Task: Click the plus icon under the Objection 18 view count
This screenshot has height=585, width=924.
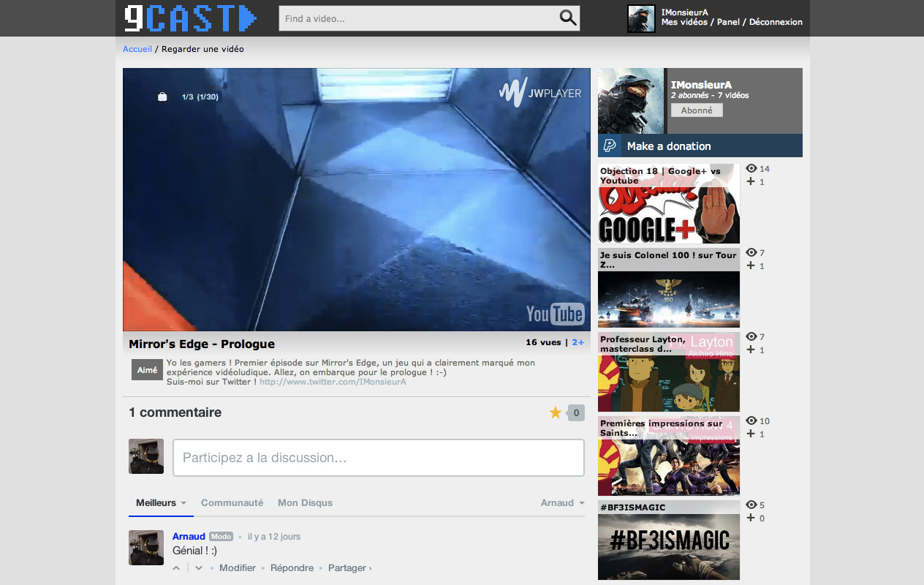Action: tap(749, 181)
